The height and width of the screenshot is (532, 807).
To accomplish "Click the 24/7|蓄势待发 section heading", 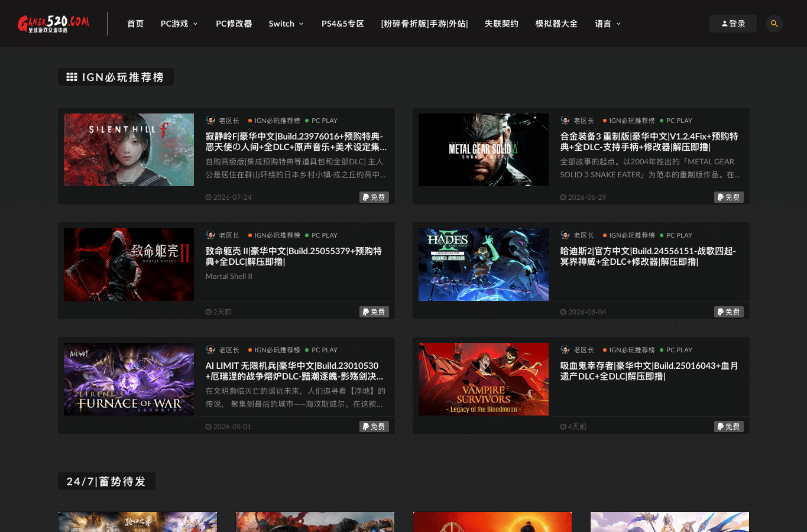I will (106, 481).
